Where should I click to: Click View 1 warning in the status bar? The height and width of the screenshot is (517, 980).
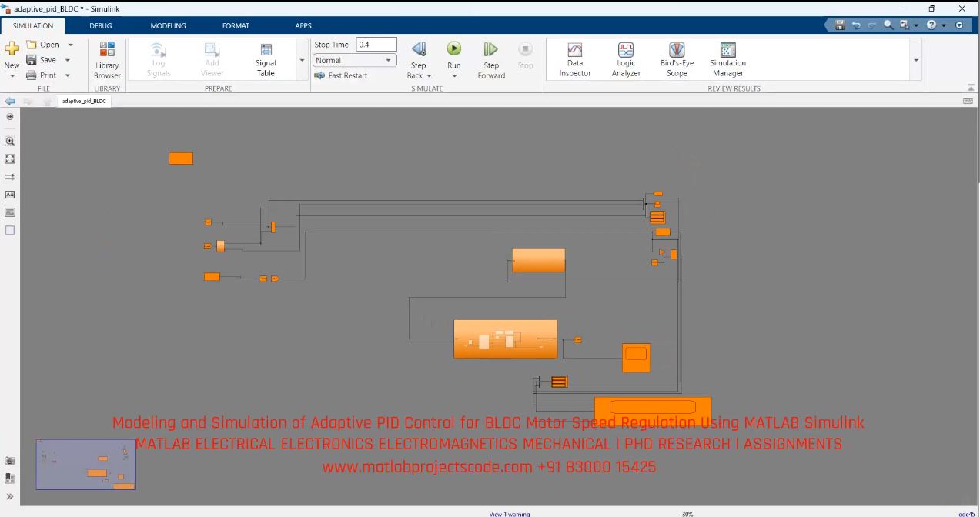508,513
